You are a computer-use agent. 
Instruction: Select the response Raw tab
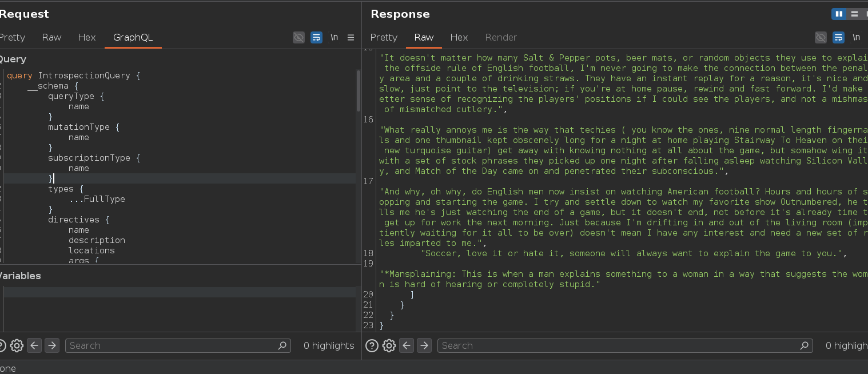(424, 37)
